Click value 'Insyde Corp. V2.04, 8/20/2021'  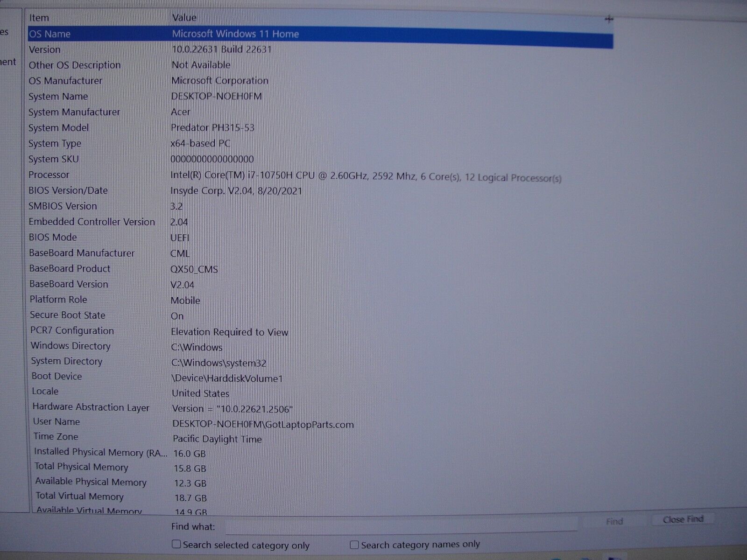(236, 191)
